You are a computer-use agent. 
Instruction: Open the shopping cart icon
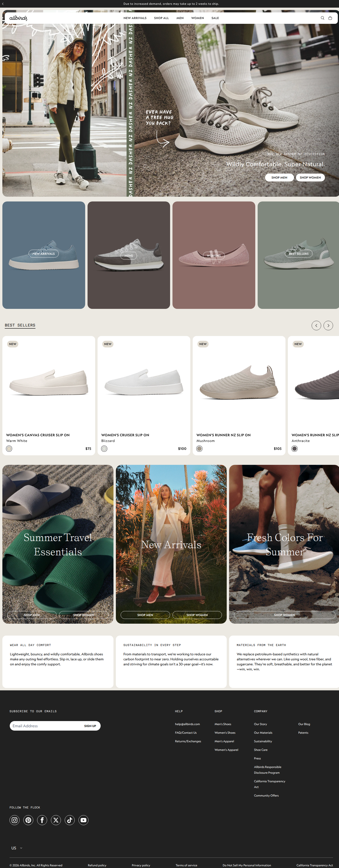(330, 18)
